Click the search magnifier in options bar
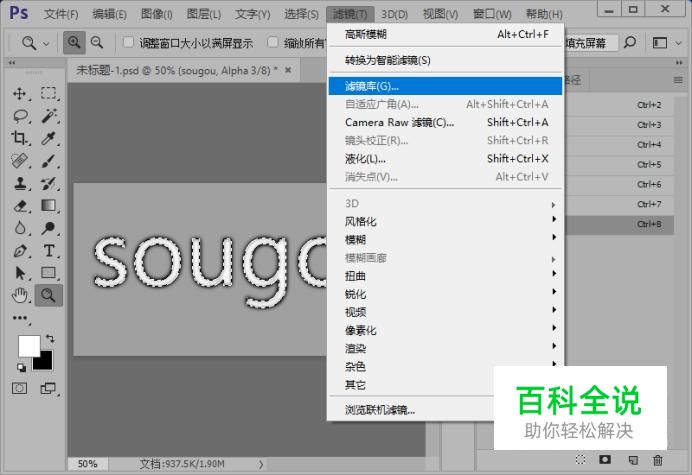The height and width of the screenshot is (475, 692). click(x=630, y=42)
